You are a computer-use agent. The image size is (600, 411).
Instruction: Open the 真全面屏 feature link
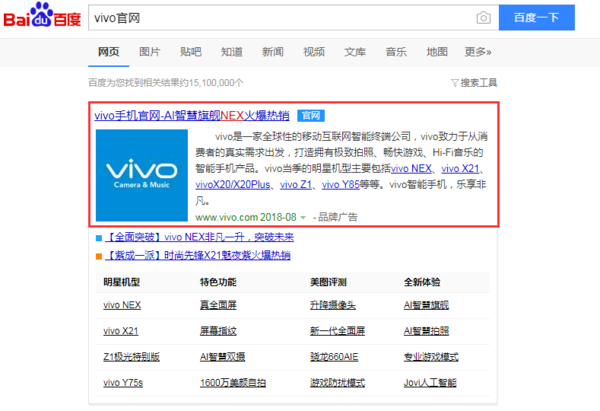218,305
